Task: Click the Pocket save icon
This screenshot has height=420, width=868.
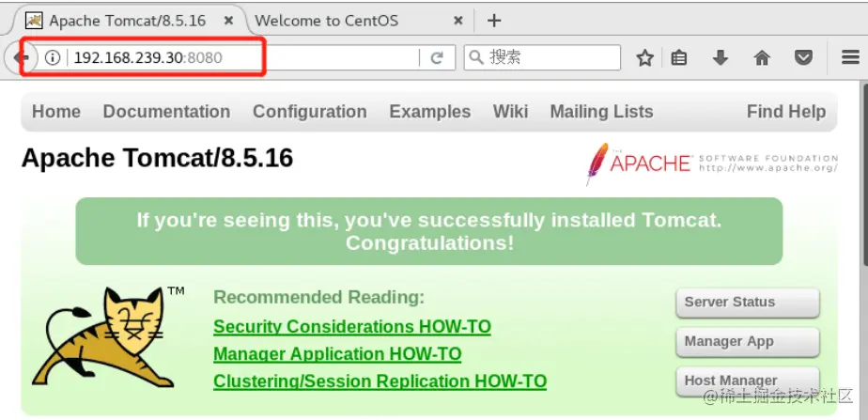Action: (x=803, y=57)
